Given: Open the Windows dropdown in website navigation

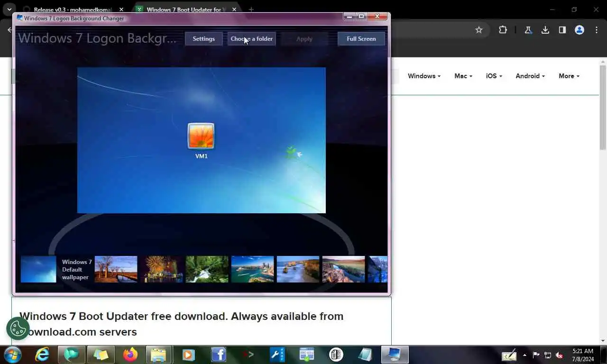Looking at the screenshot, I should tap(424, 76).
